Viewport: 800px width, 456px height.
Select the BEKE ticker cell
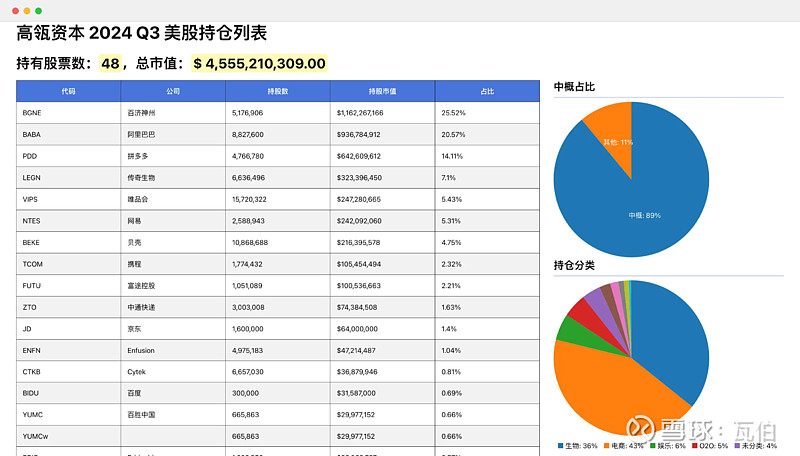point(68,243)
